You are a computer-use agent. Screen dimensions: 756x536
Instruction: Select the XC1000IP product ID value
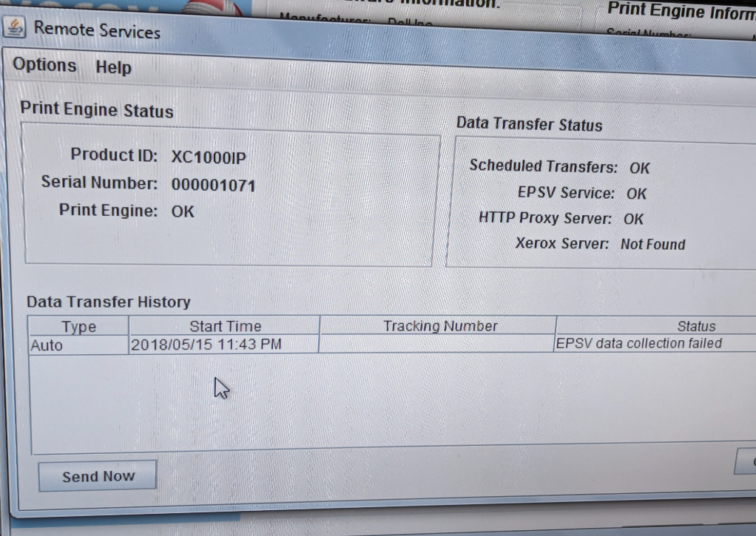[209, 157]
